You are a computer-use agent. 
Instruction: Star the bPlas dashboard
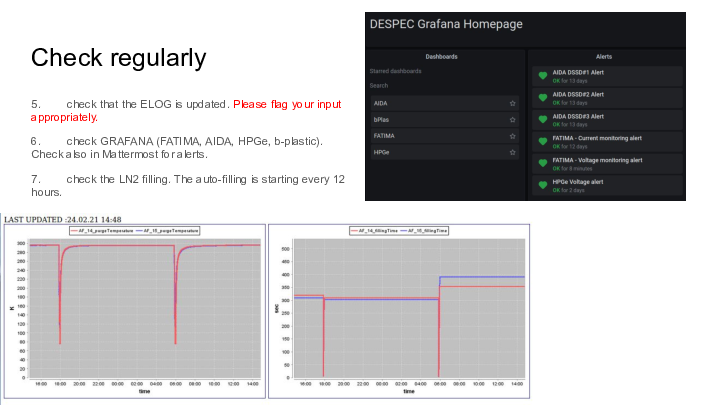[x=512, y=120]
